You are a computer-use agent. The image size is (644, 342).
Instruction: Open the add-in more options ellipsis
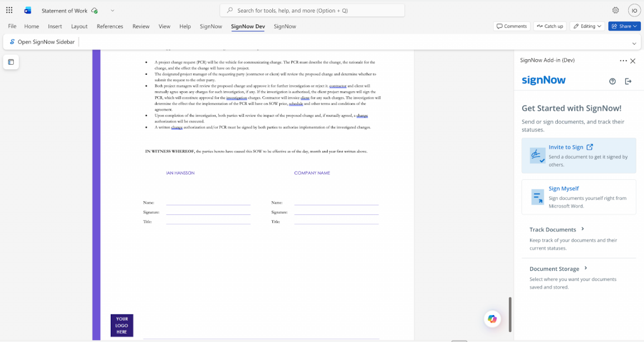(623, 61)
